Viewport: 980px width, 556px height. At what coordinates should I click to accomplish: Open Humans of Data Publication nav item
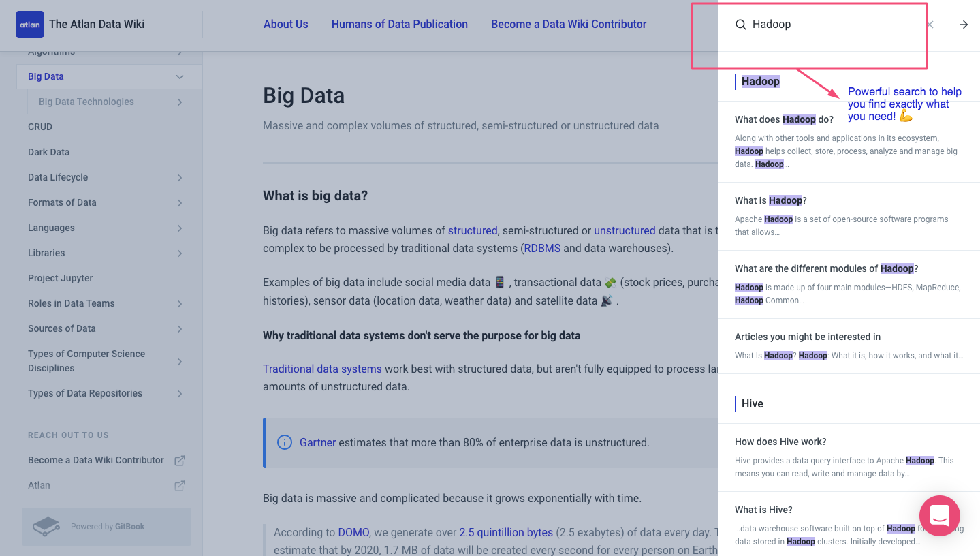tap(399, 24)
